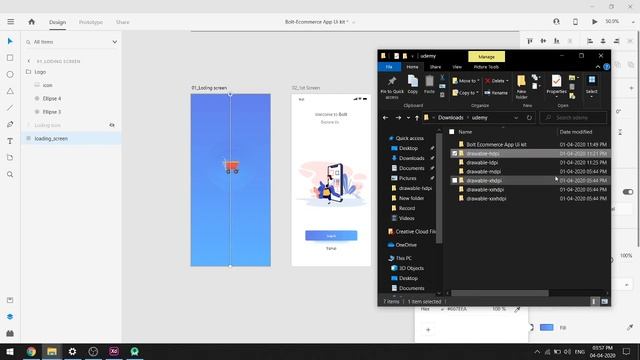The image size is (640, 360).
Task: Go to the XD Home screen
Action: [x=31, y=22]
